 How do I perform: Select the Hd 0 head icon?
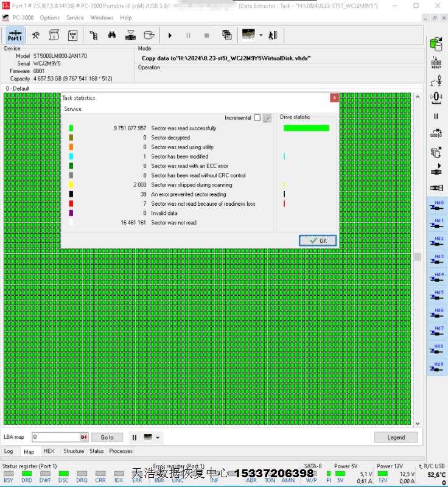(436, 206)
